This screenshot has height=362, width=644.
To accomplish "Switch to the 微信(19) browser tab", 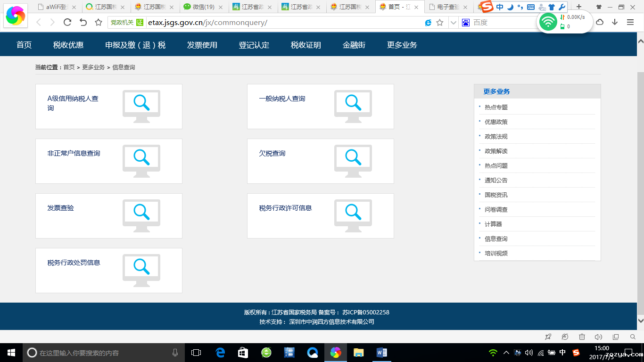I will tap(203, 7).
